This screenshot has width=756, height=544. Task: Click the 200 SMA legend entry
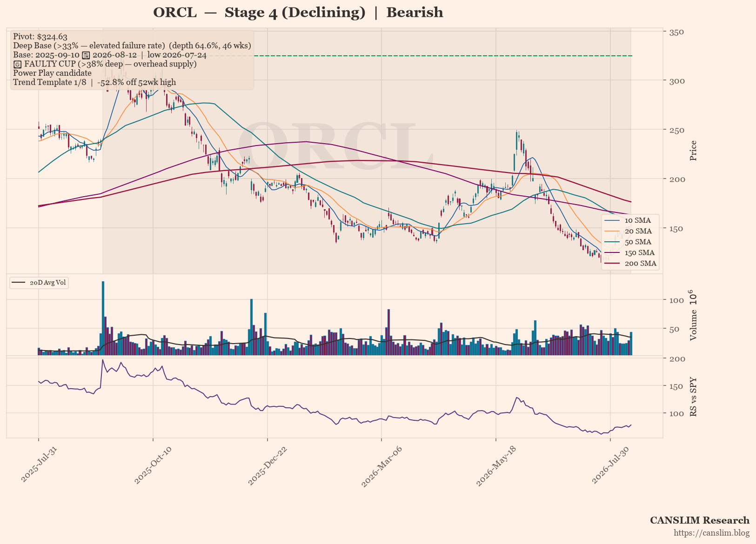coord(629,263)
